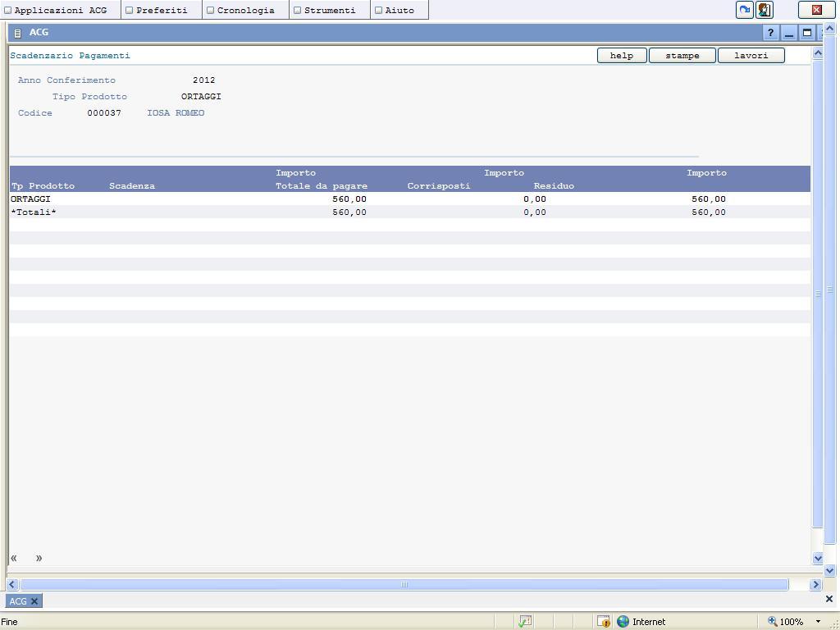Click the Scadenza column header
The height and width of the screenshot is (630, 840).
[x=132, y=186]
